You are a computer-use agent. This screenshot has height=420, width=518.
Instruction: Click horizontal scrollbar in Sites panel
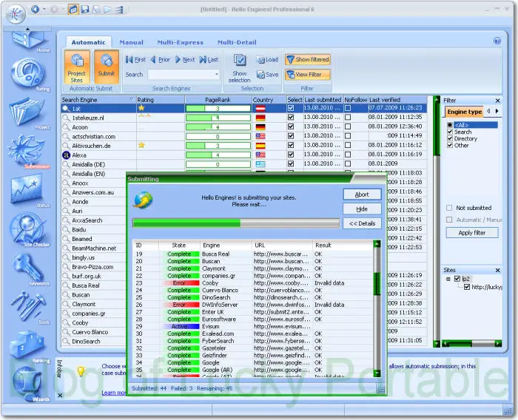click(471, 344)
